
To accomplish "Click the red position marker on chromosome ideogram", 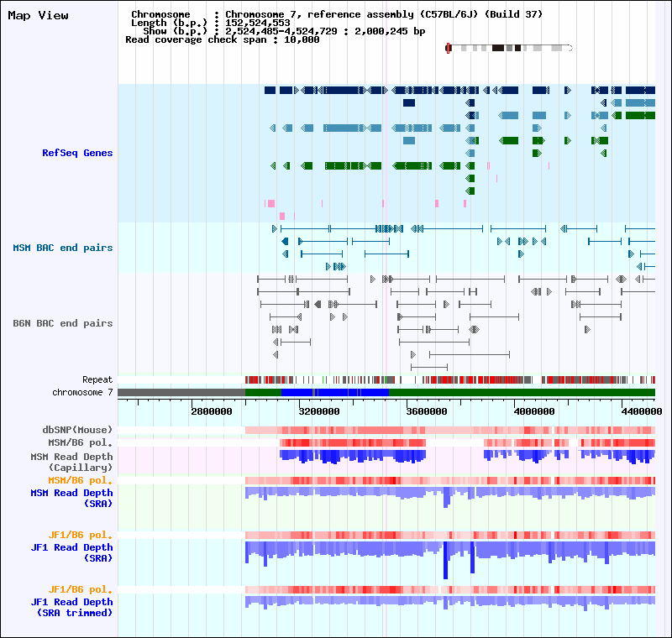I will (x=448, y=48).
